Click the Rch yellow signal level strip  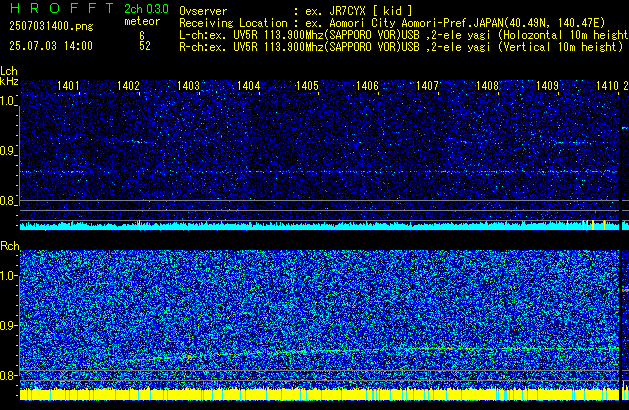click(x=319, y=394)
